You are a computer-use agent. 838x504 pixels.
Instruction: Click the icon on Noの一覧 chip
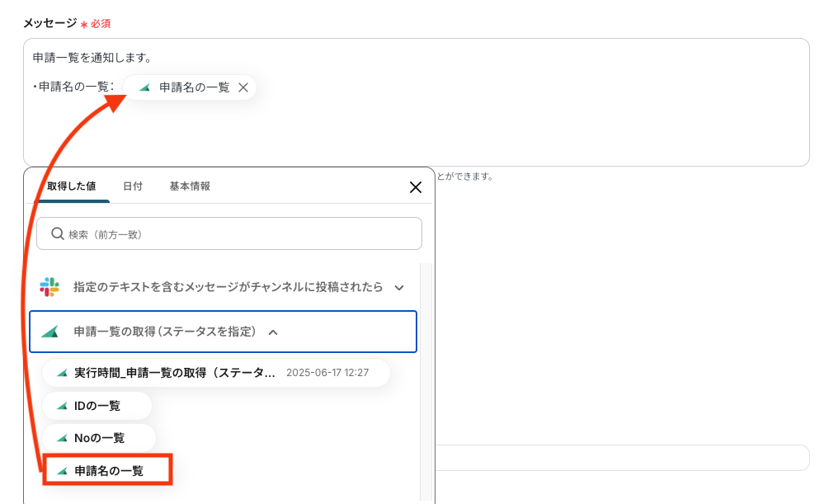[61, 438]
